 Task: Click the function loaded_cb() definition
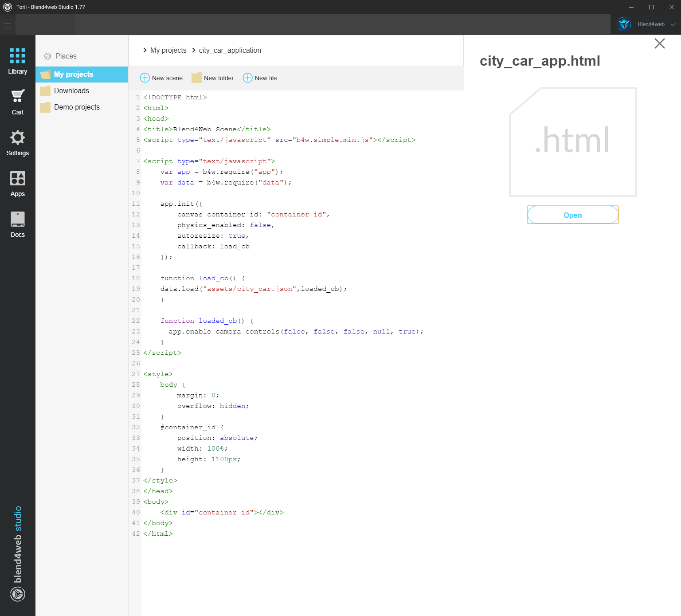[x=207, y=321]
